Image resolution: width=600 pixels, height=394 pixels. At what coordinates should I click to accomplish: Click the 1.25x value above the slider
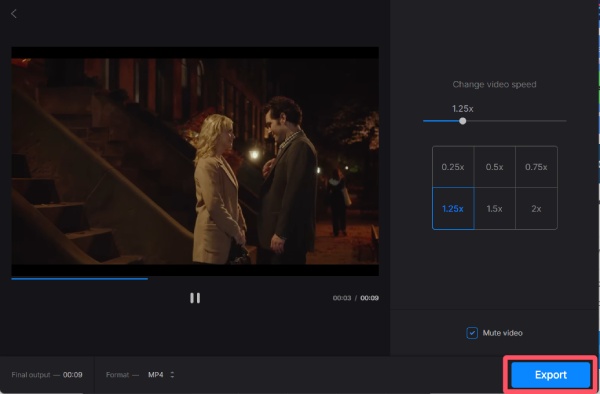coord(463,109)
